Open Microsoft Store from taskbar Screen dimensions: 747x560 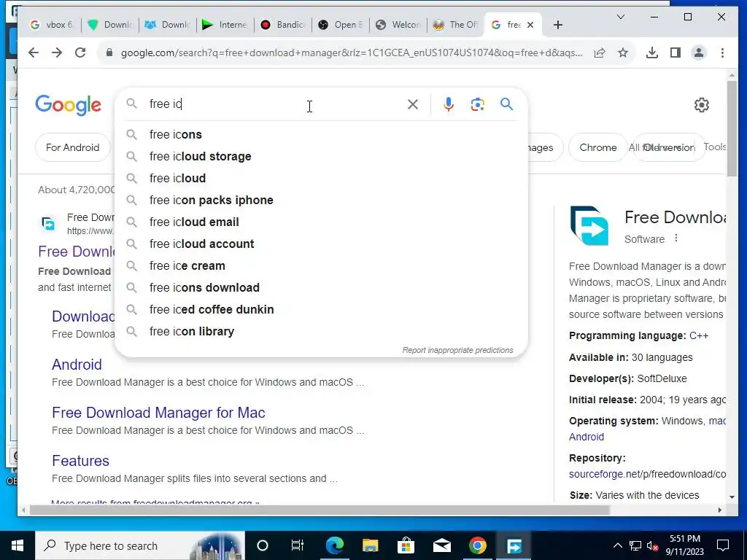pos(406,545)
